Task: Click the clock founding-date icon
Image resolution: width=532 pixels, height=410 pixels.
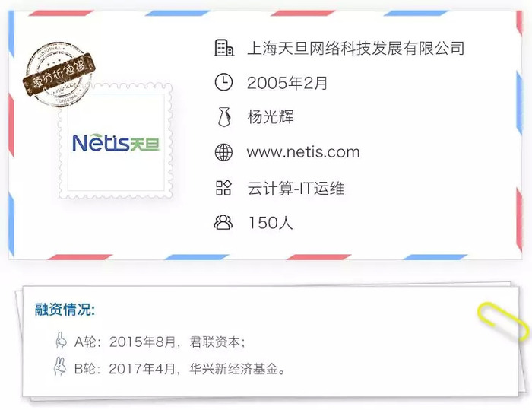Action: pos(223,82)
